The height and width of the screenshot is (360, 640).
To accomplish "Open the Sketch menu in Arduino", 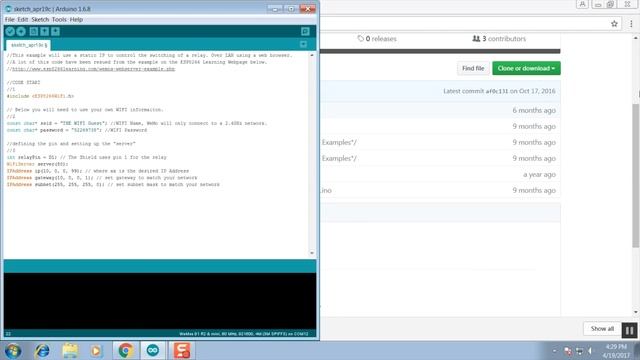I will (40, 19).
